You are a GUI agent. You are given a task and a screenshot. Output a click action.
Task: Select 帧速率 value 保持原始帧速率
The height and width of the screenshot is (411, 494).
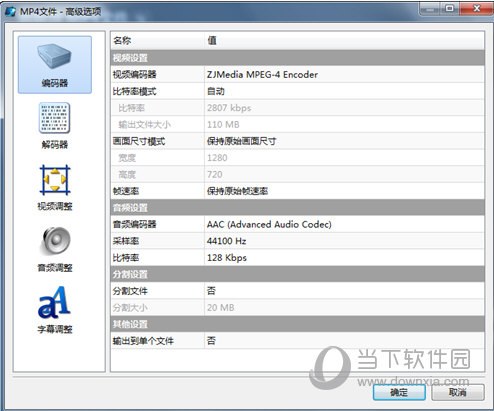(344, 191)
